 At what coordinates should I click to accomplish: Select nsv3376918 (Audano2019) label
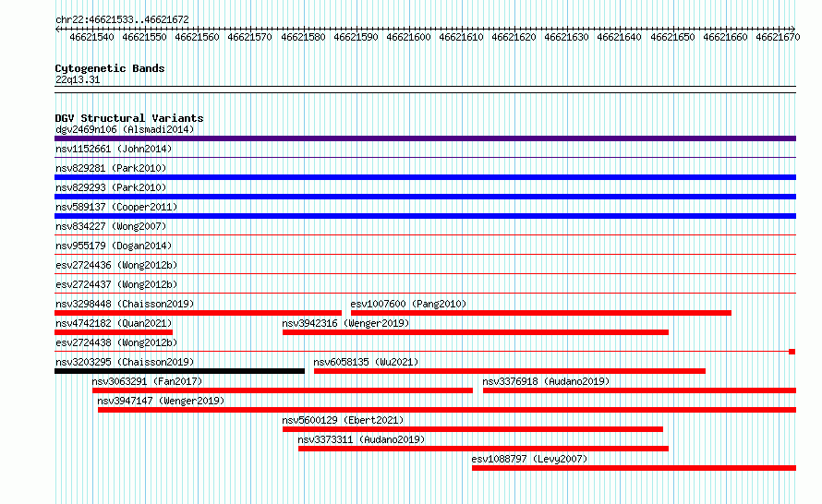[x=546, y=381]
